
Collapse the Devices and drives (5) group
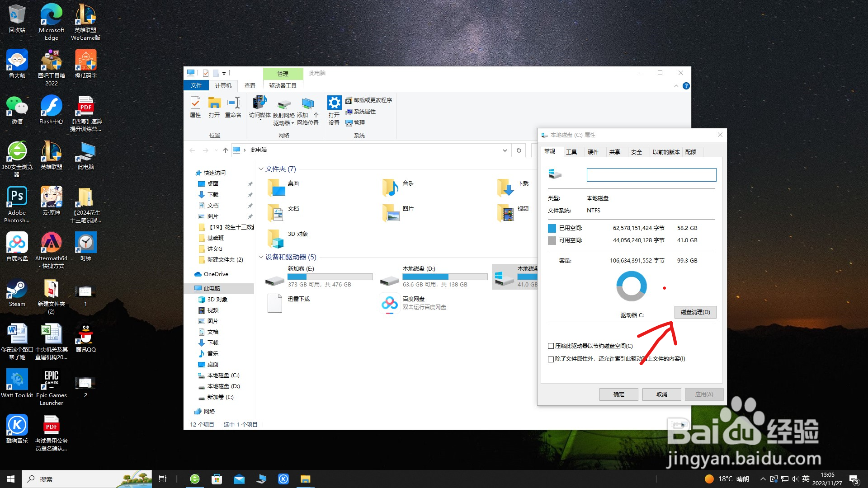tap(261, 257)
